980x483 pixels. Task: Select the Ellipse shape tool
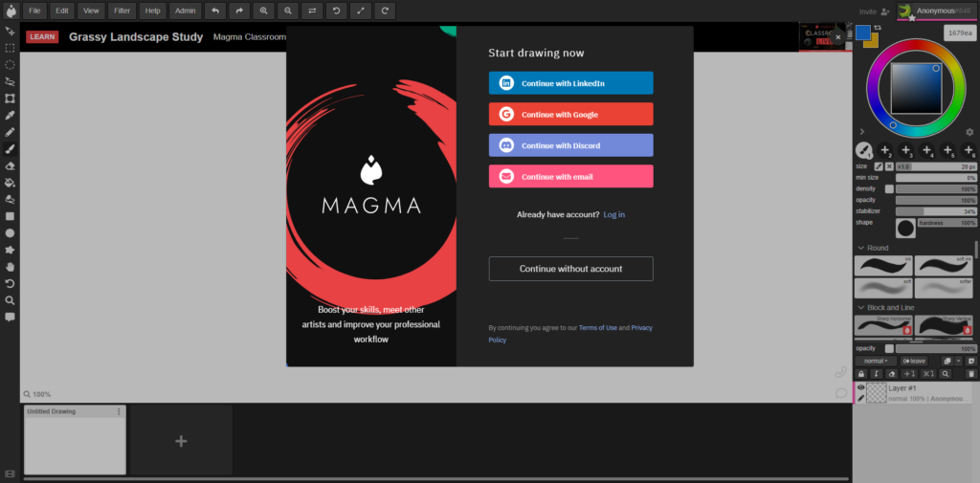click(x=11, y=232)
